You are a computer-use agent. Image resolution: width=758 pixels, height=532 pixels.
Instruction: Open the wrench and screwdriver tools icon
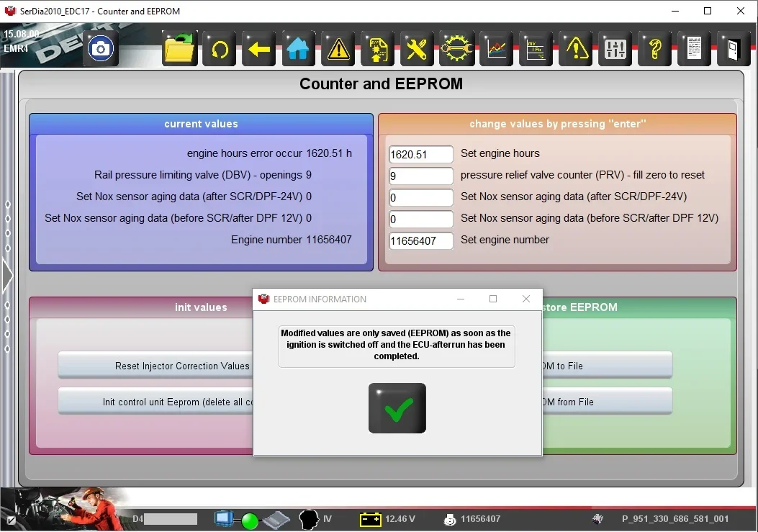point(417,49)
